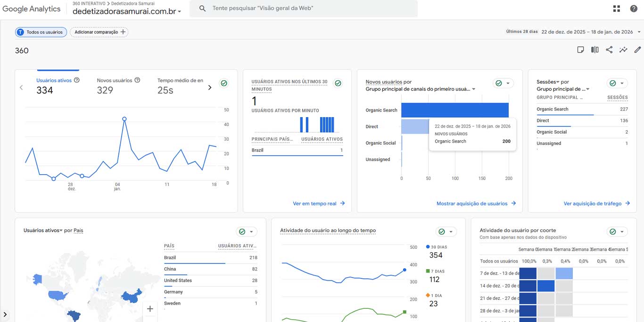Zoom in the map with plus icon
This screenshot has width=644, height=322.
[x=150, y=309]
